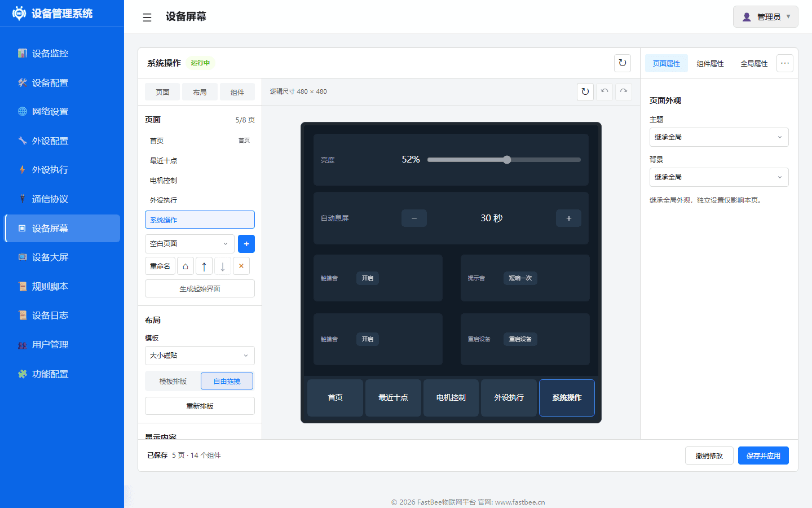Click the hamburger menu collapse icon
Viewport: 812px width, 508px height.
(147, 17)
